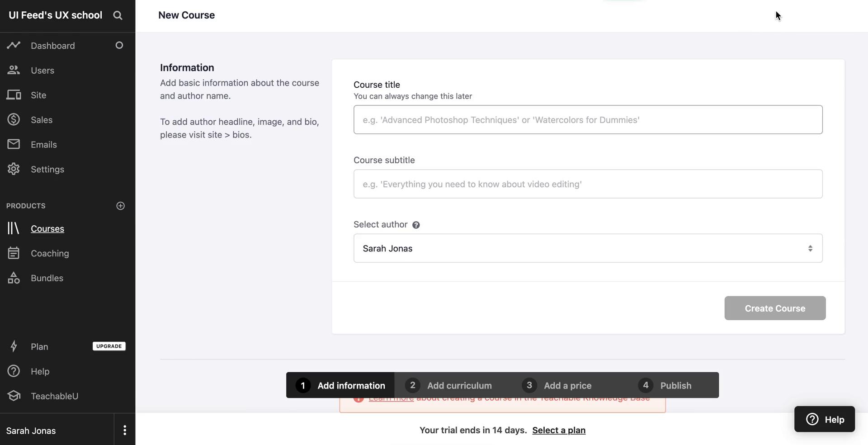Image resolution: width=868 pixels, height=445 pixels.
Task: Click the Help question mark sidebar icon
Action: [14, 371]
